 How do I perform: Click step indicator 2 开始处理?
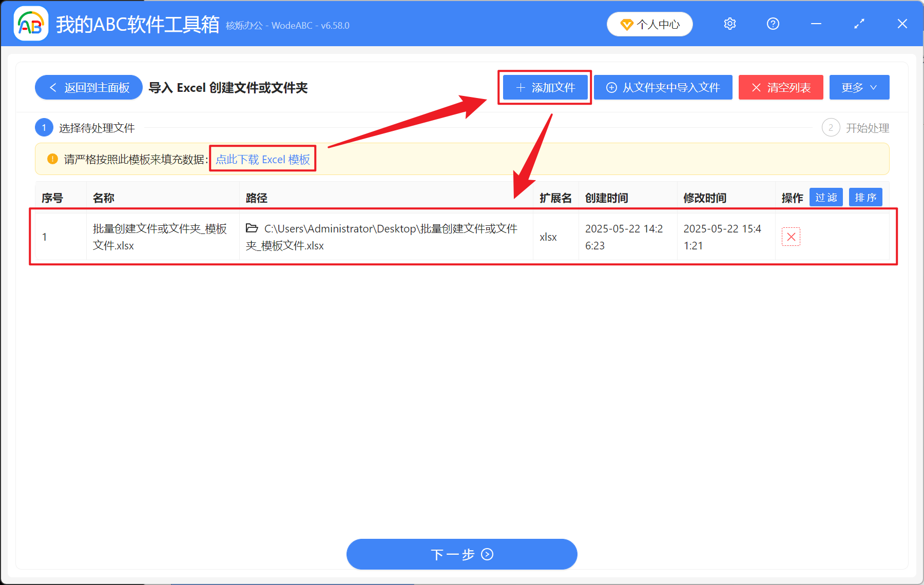[831, 127]
